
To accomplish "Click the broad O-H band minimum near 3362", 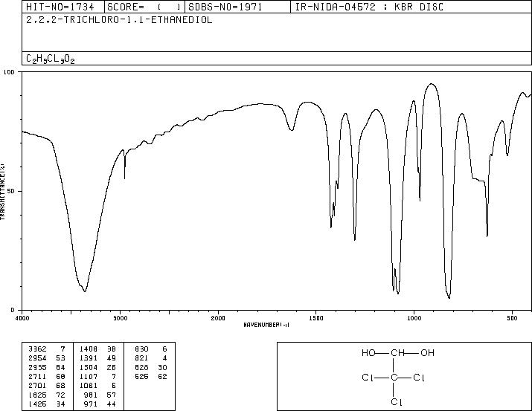I will [85, 291].
